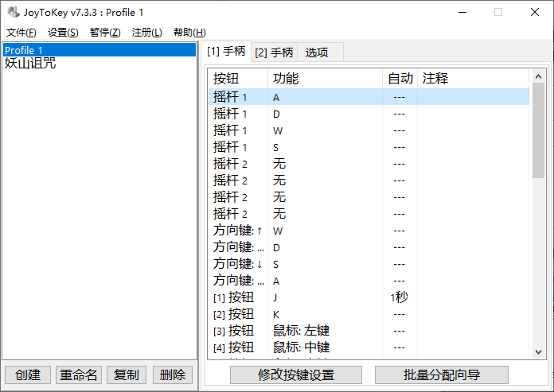Click the 功能 column header
This screenshot has width=554, height=392.
[x=325, y=79]
